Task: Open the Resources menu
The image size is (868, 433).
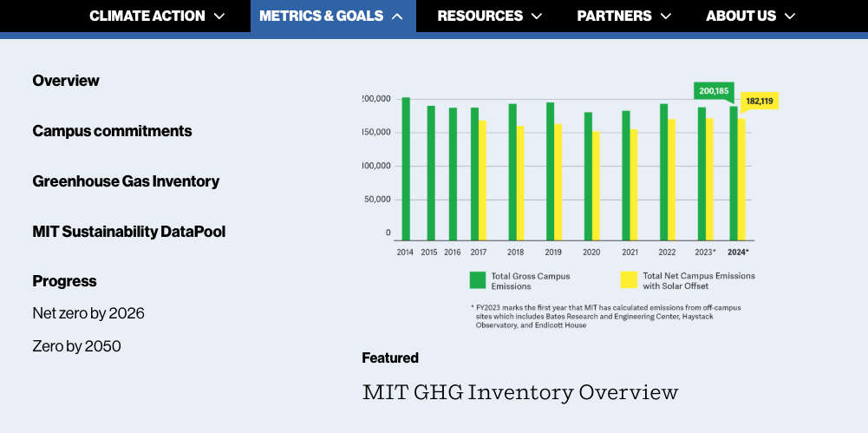Action: coord(489,16)
